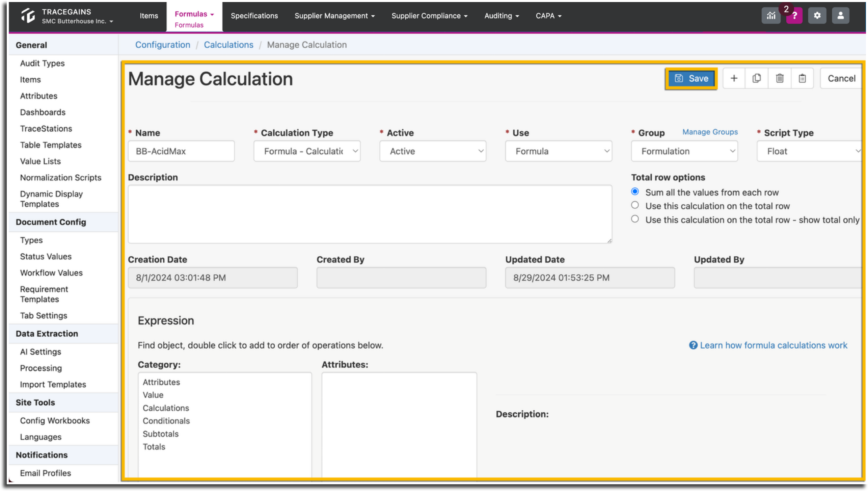Screen dimensions: 868x491
Task: Open the help question mark icon
Action: coord(794,16)
